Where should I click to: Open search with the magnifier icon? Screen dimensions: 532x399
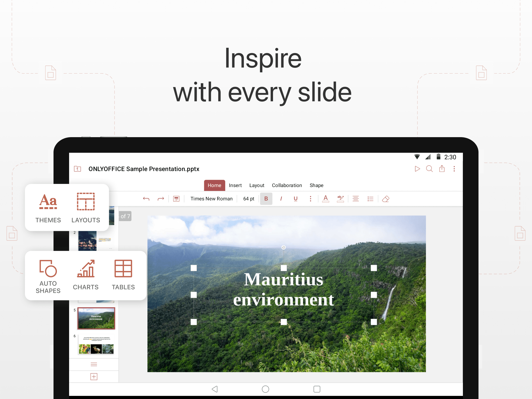429,169
